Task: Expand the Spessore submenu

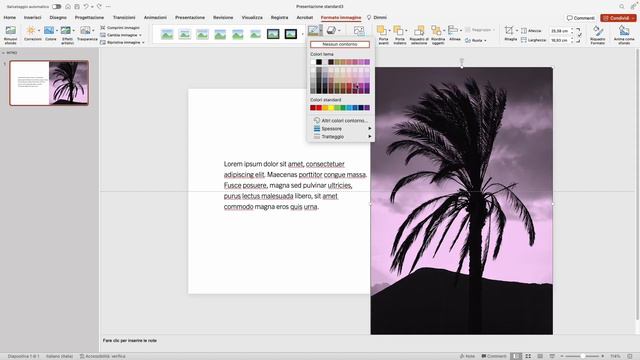Action: click(341, 129)
